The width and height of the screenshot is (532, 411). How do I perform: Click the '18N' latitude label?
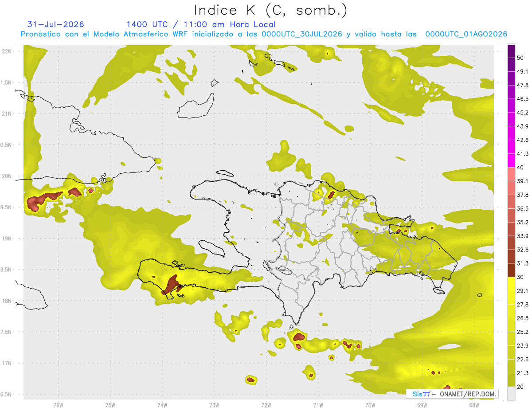pos(7,301)
